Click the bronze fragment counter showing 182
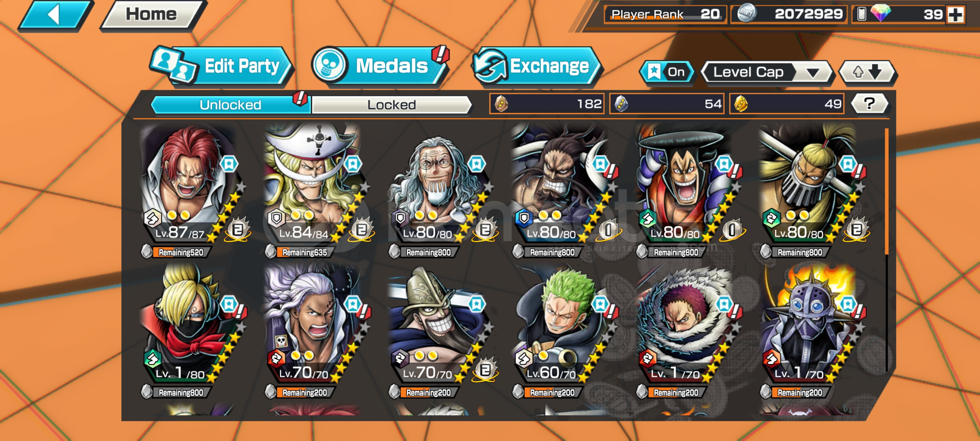Image resolution: width=980 pixels, height=441 pixels. pos(547,104)
